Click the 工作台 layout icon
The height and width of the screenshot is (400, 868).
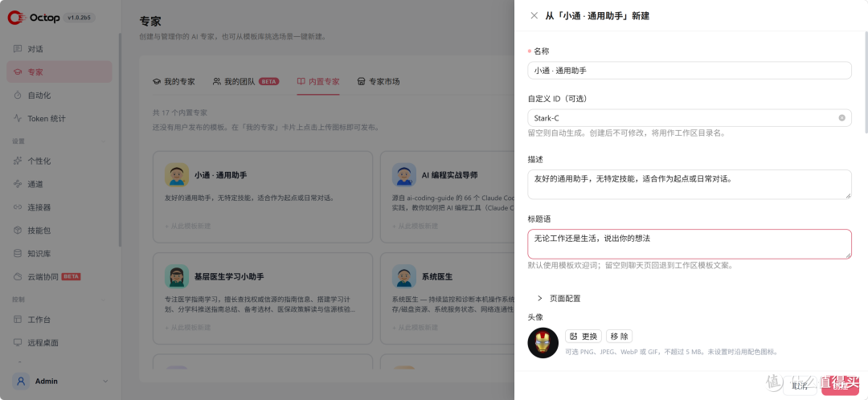coord(18,319)
